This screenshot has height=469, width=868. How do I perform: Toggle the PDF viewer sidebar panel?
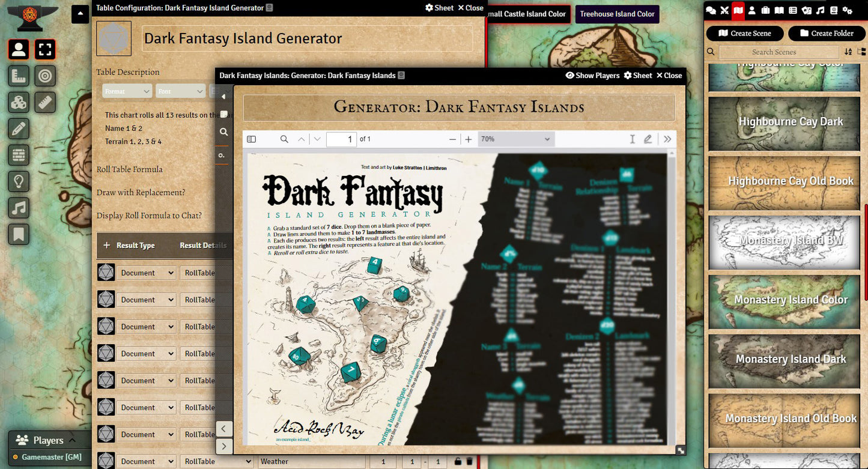251,139
